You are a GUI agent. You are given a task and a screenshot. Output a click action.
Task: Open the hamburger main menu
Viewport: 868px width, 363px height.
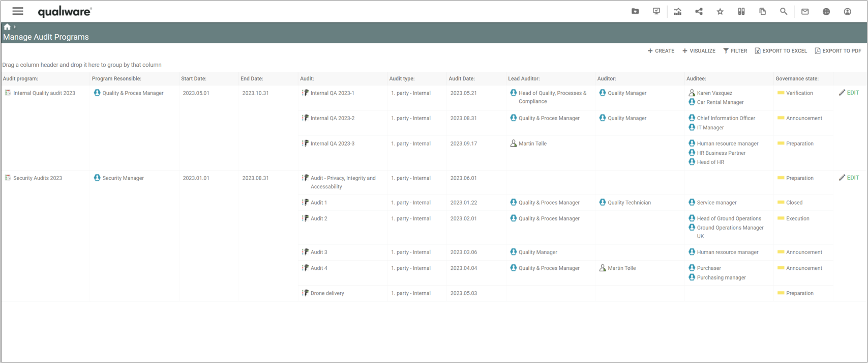point(18,11)
